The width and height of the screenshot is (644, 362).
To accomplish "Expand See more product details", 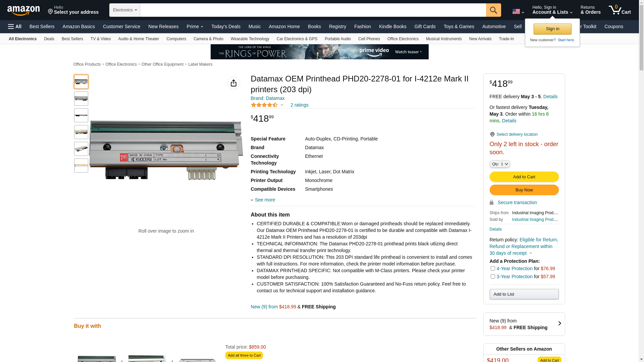I will (x=265, y=200).
